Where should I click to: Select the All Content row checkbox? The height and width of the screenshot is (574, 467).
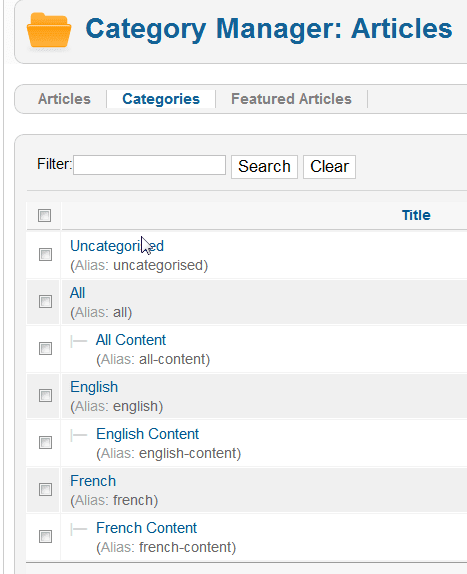pyautogui.click(x=45, y=348)
